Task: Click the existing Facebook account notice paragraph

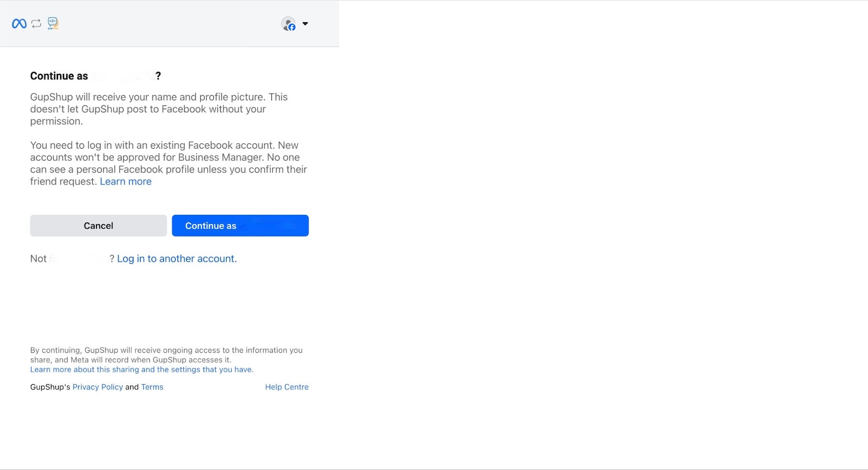Action: pyautogui.click(x=168, y=157)
